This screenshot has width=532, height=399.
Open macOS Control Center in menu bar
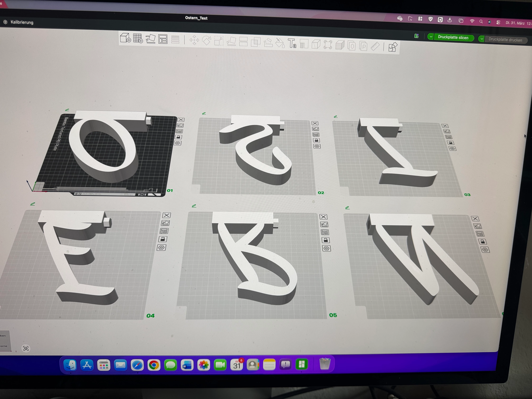tap(498, 22)
